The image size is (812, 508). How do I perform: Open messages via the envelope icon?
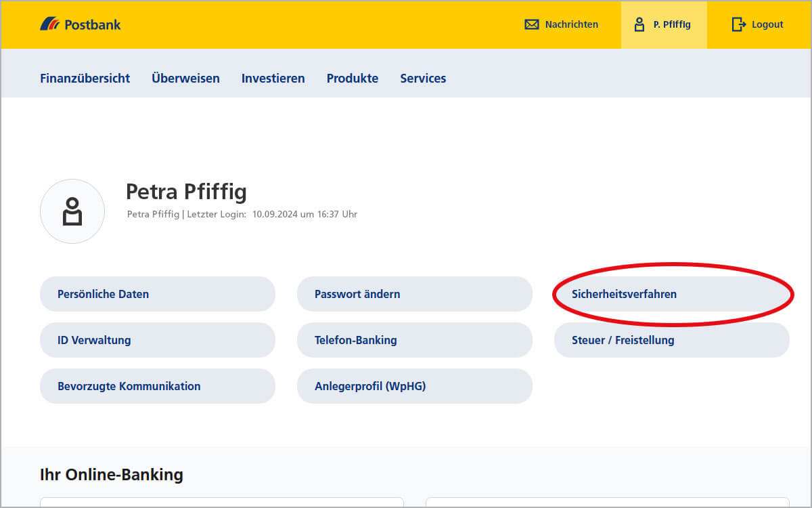(532, 24)
